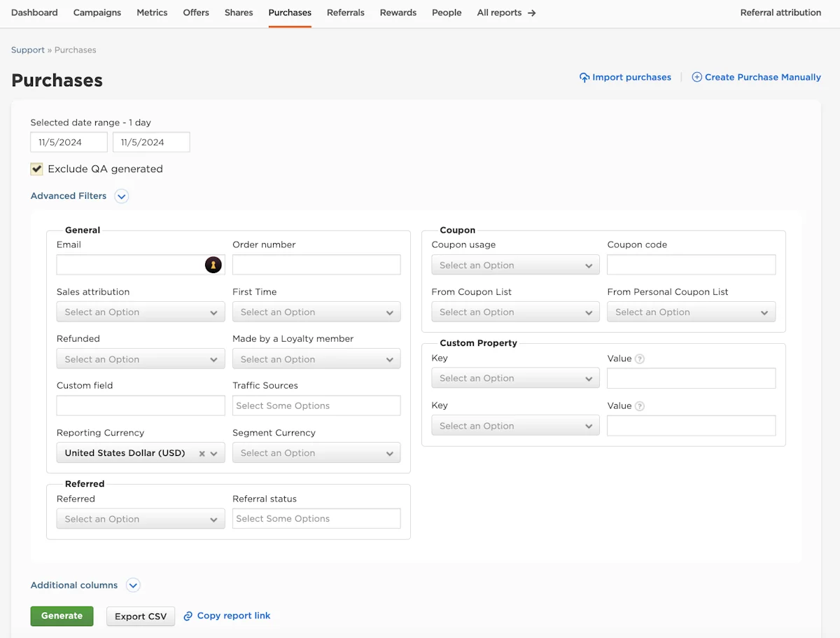Screen dimensions: 840x638
Task: Click the arrow icon next to All reports
Action: coord(532,13)
